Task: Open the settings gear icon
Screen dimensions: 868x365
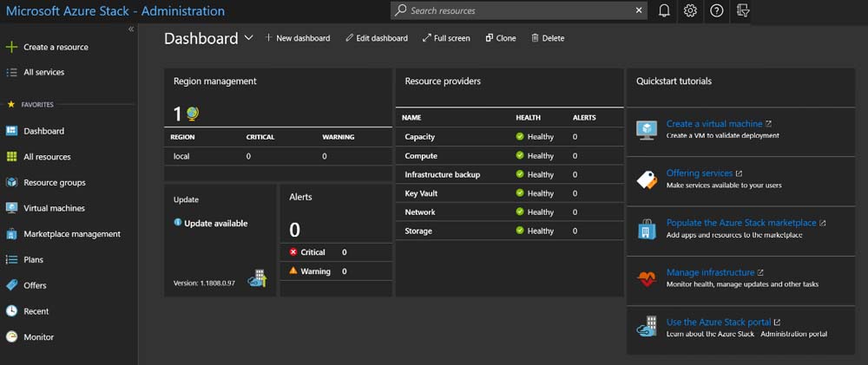Action: click(x=690, y=10)
